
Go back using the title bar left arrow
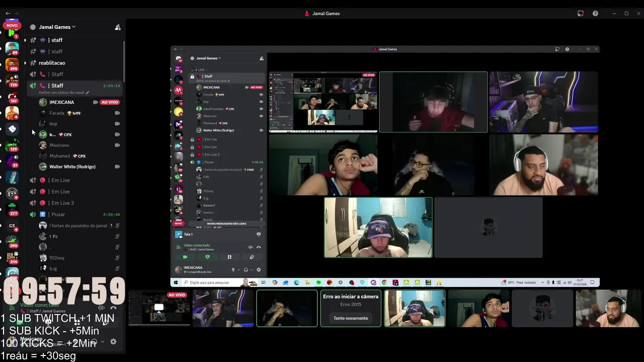click(8, 14)
